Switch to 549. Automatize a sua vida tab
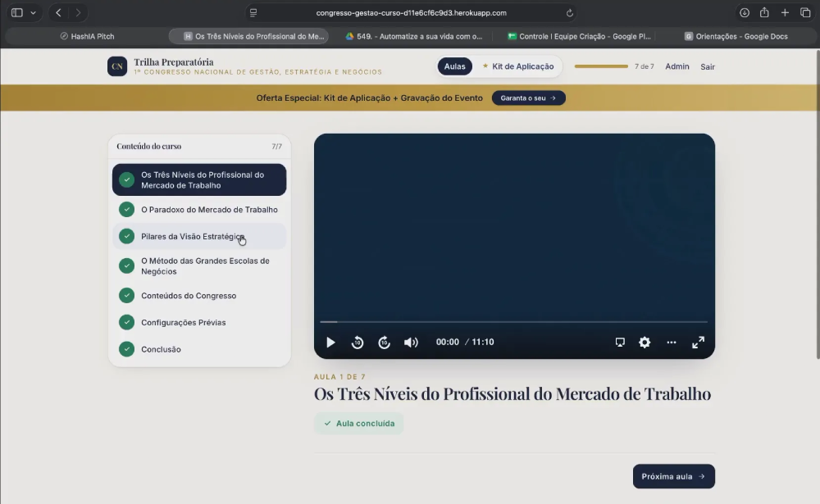This screenshot has width=820, height=504. [413, 36]
